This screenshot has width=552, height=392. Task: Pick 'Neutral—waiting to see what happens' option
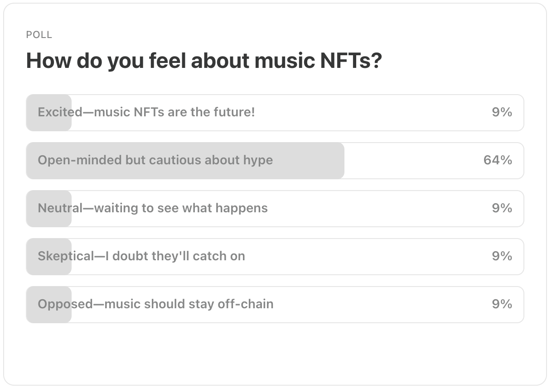pos(275,208)
